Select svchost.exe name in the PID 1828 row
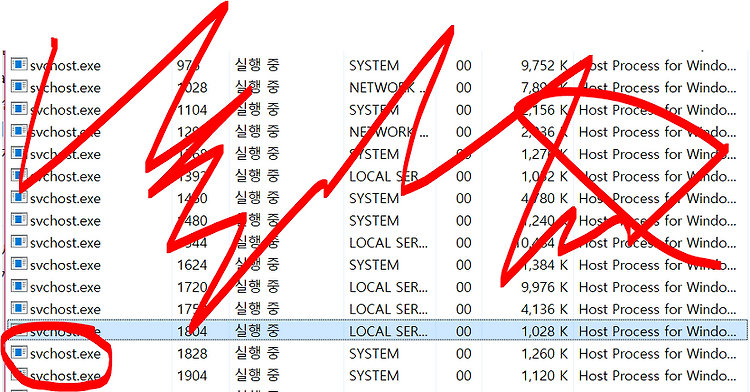This screenshot has width=750, height=392. click(x=65, y=354)
